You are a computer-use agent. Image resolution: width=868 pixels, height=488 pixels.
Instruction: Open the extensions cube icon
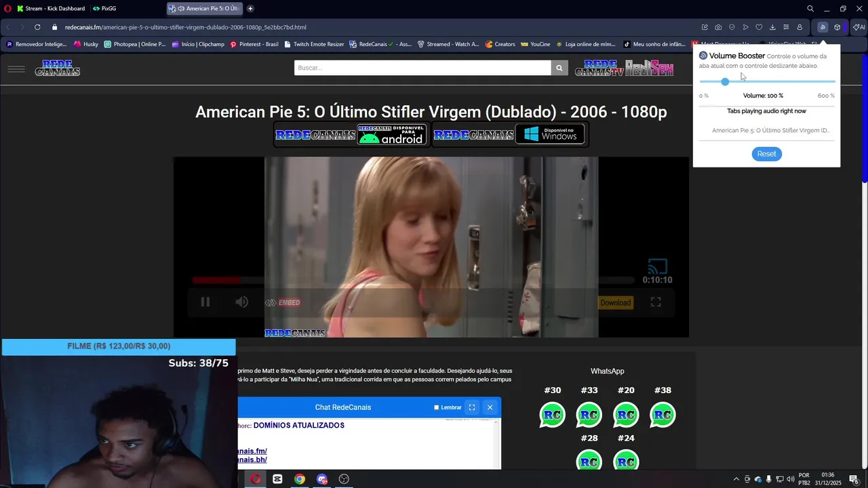click(x=837, y=27)
